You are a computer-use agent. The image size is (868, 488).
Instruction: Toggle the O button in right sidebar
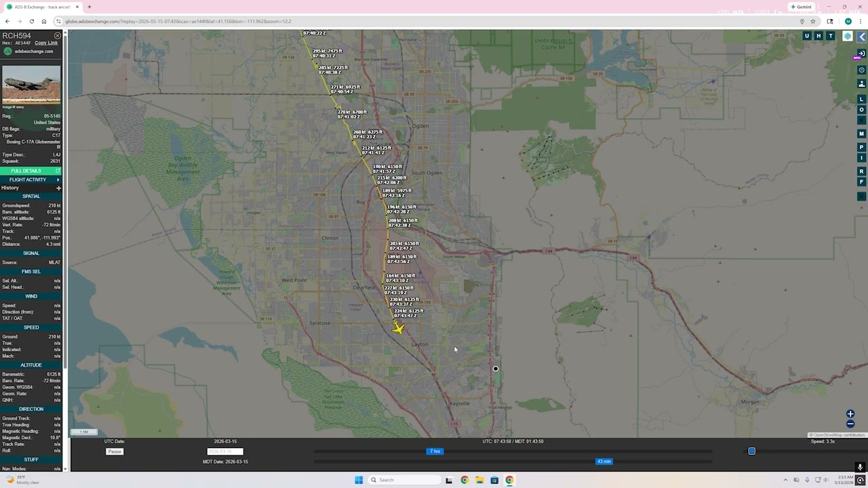pos(862,110)
